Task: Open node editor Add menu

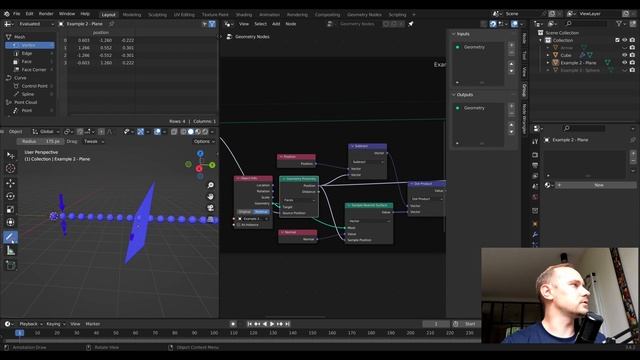Action: click(276, 24)
